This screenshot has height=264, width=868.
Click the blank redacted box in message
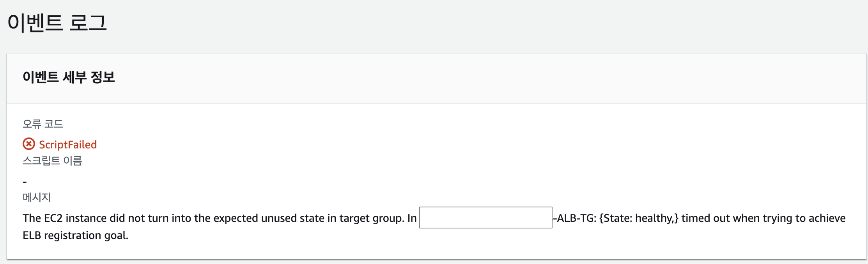coord(485,218)
